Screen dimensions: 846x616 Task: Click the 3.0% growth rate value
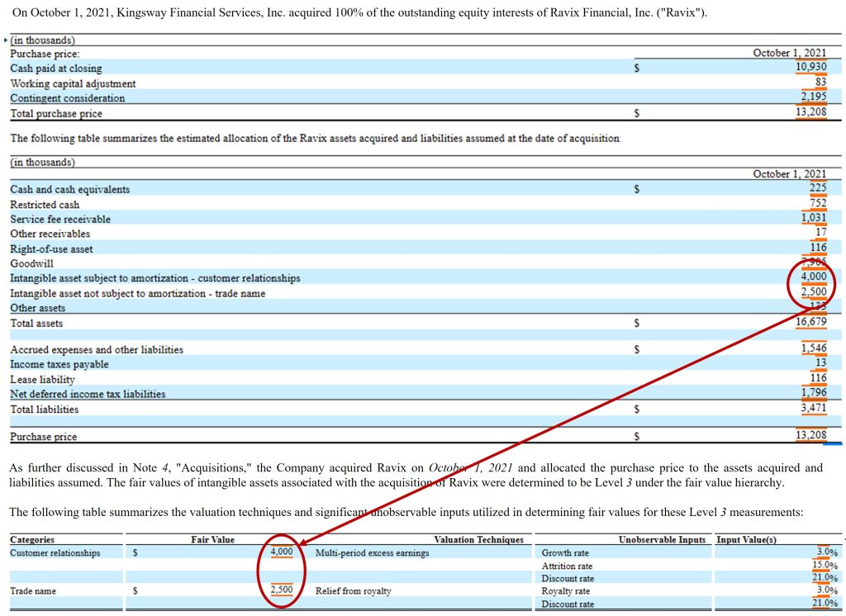tap(827, 552)
